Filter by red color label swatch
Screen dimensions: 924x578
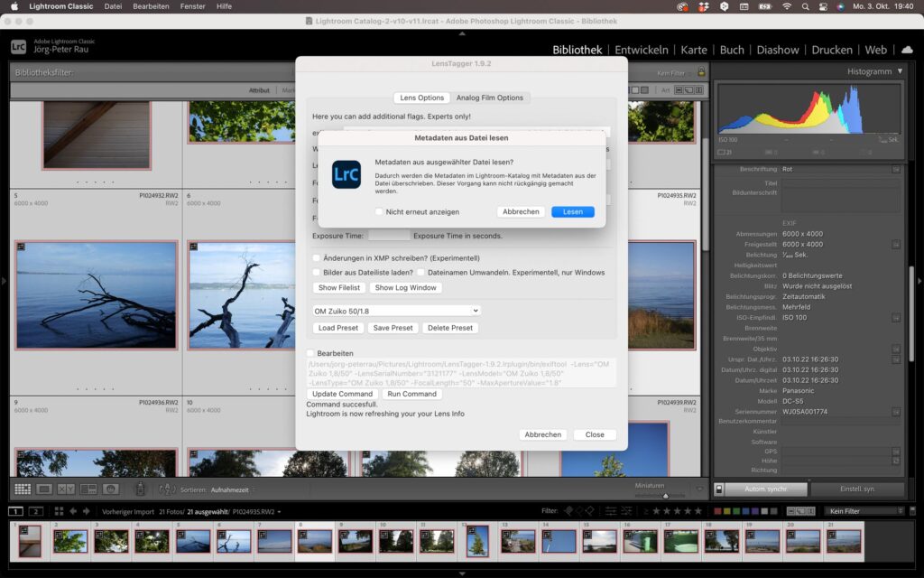[717, 511]
